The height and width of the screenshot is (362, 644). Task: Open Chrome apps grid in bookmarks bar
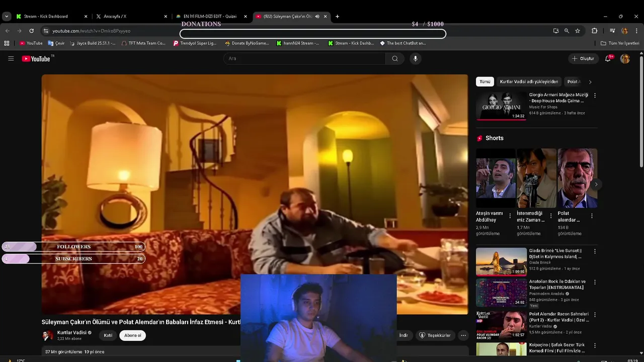[x=7, y=43]
